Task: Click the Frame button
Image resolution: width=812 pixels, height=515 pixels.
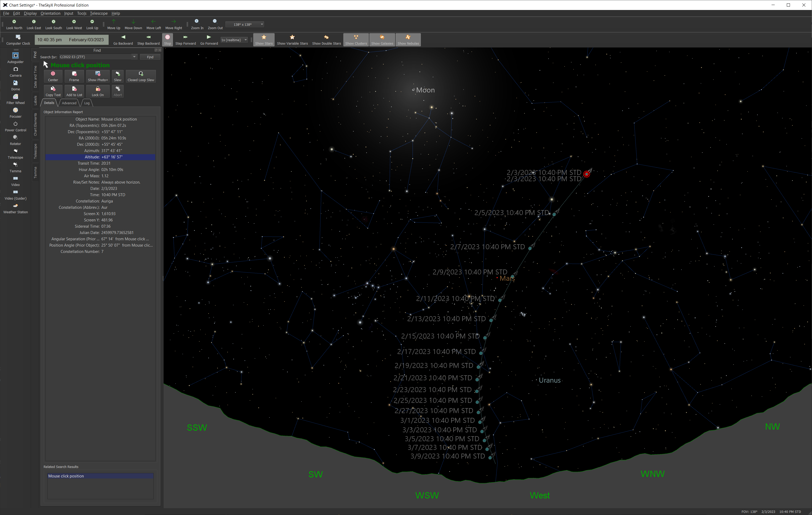Action: 74,76
